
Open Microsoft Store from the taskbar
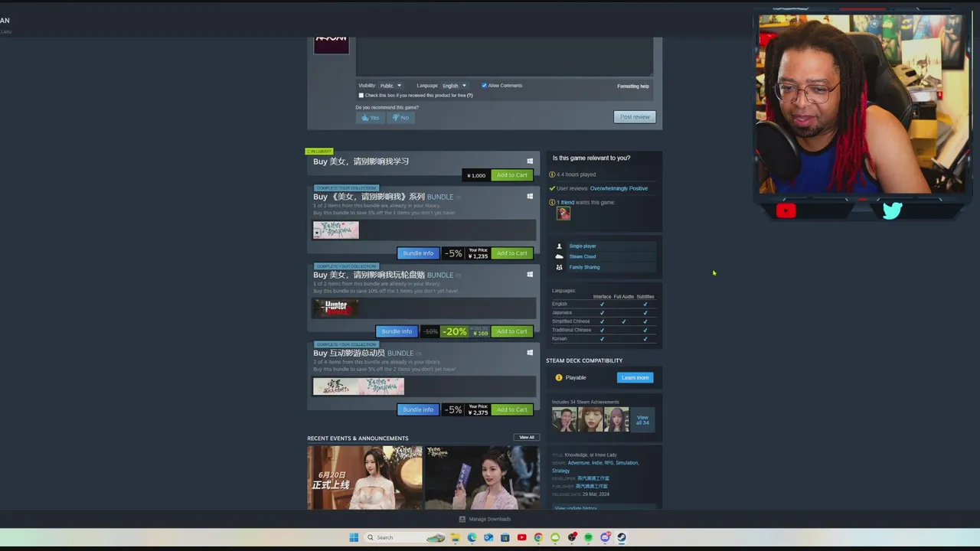click(505, 537)
